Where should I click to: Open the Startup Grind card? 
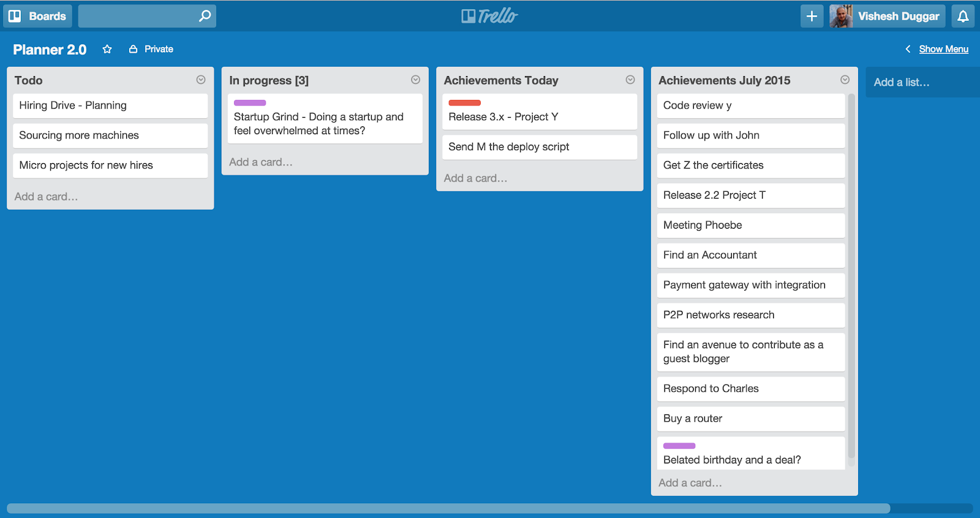[325, 119]
